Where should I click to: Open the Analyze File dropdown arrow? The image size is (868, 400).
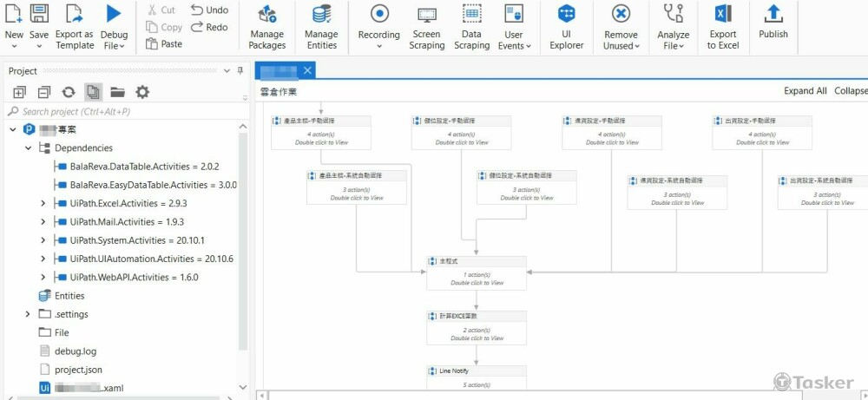[681, 47]
